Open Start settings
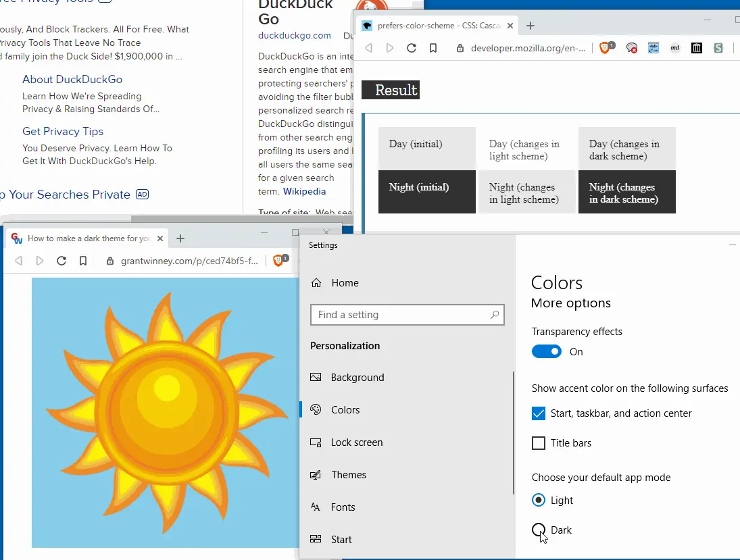 tap(331, 539)
